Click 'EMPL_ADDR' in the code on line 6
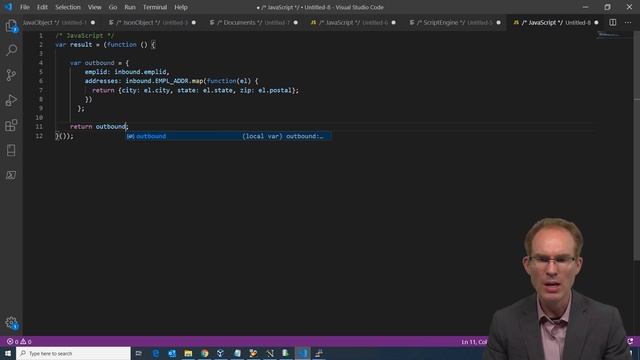Screen dimensions: 640x360 pyautogui.click(x=172, y=81)
